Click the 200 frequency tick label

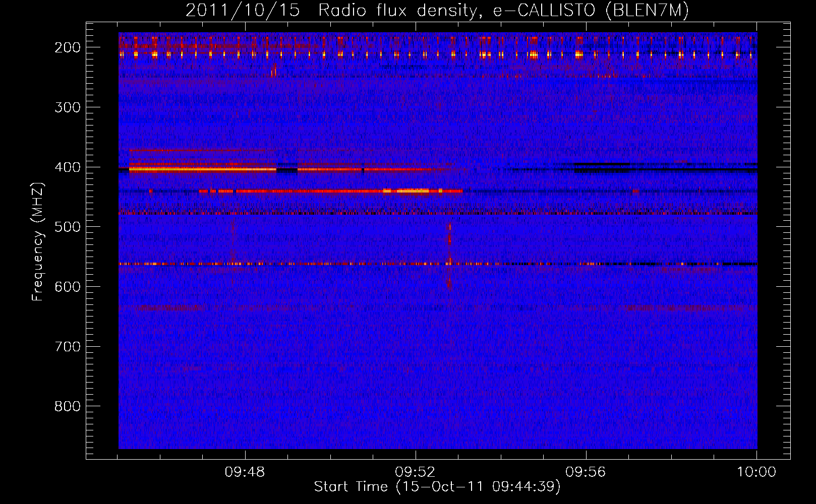coord(67,47)
